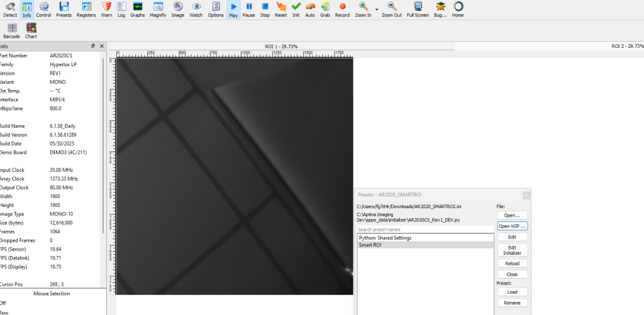Viewport: 644px width, 315px height.
Task: Close the Presets AR2020_SMARTROI window
Action: click(525, 196)
